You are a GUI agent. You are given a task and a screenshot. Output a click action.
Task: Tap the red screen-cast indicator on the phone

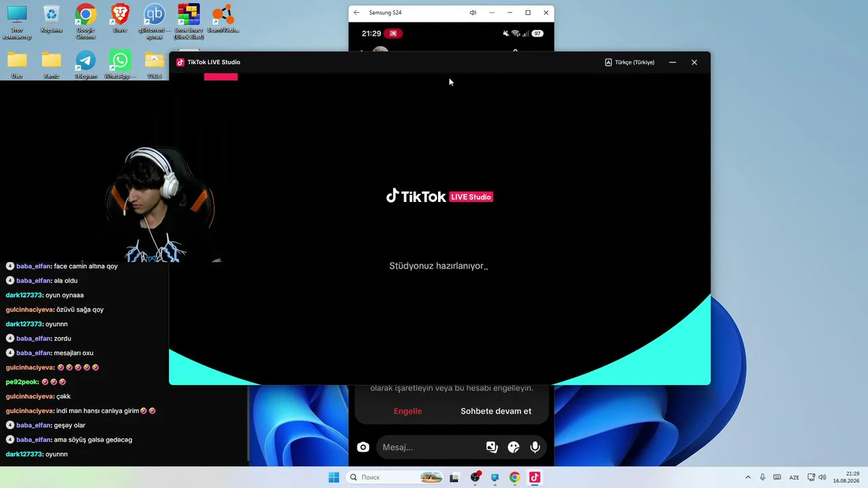393,33
